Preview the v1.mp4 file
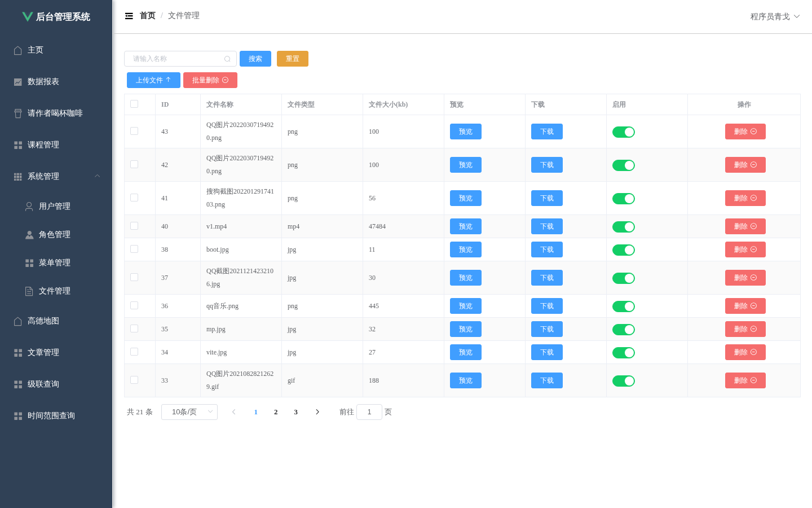Screen dimensions: 812x508 pyautogui.click(x=466, y=226)
